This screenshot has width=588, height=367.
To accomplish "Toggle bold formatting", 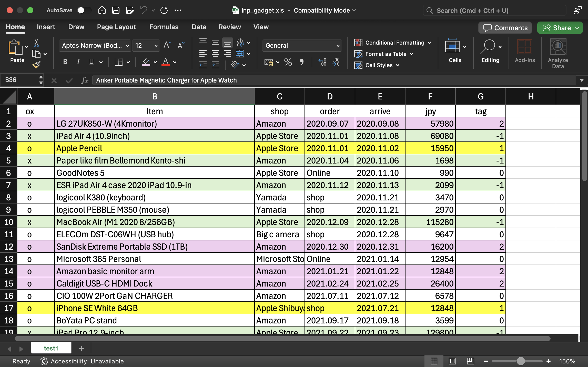I will (65, 62).
